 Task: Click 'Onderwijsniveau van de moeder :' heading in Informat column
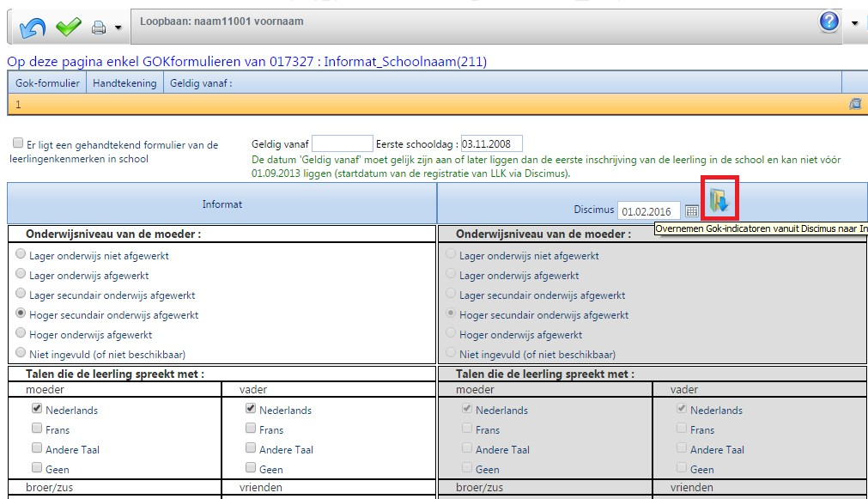tap(113, 234)
